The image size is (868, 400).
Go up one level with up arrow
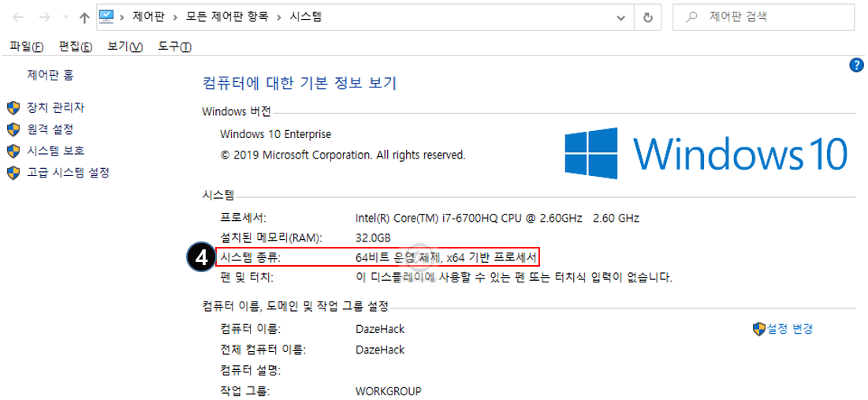click(x=84, y=17)
